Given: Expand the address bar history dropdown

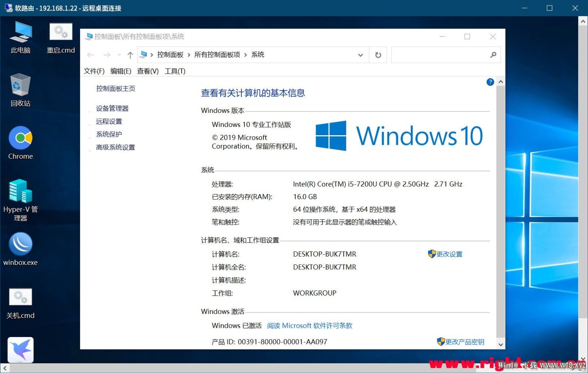Looking at the screenshot, I should pyautogui.click(x=361, y=55).
